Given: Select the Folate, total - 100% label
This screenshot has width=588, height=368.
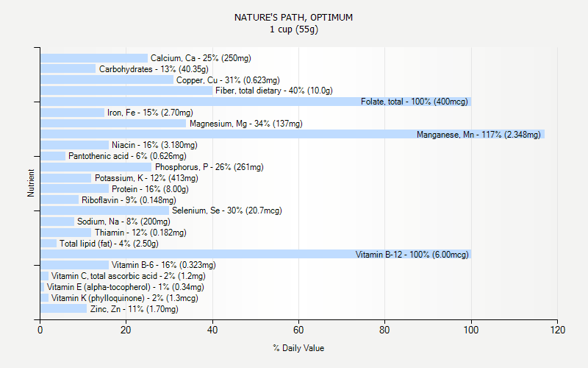Looking at the screenshot, I should point(415,102).
